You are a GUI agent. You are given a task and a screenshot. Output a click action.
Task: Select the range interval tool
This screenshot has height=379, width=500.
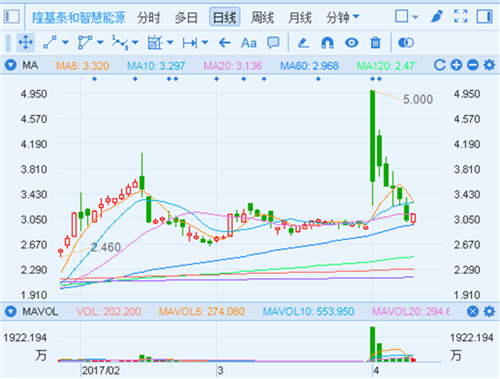(x=190, y=43)
